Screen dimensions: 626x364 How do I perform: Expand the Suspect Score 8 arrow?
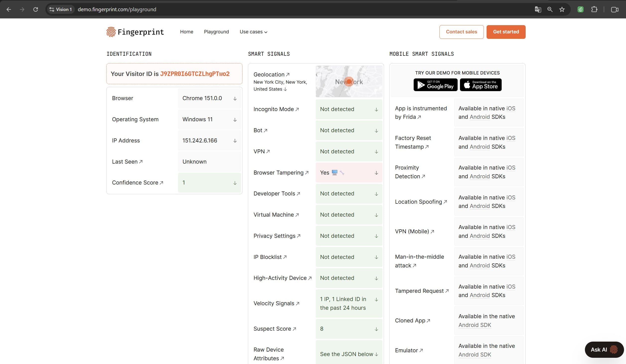(x=376, y=329)
